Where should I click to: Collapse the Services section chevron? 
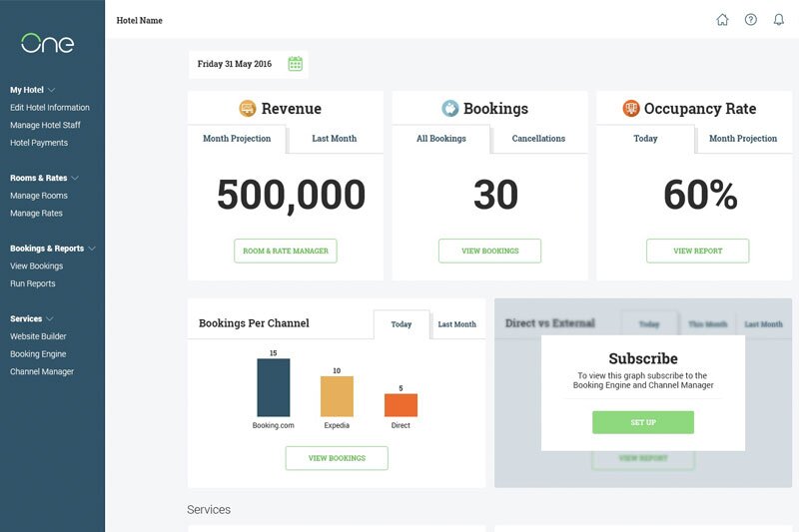[49, 318]
